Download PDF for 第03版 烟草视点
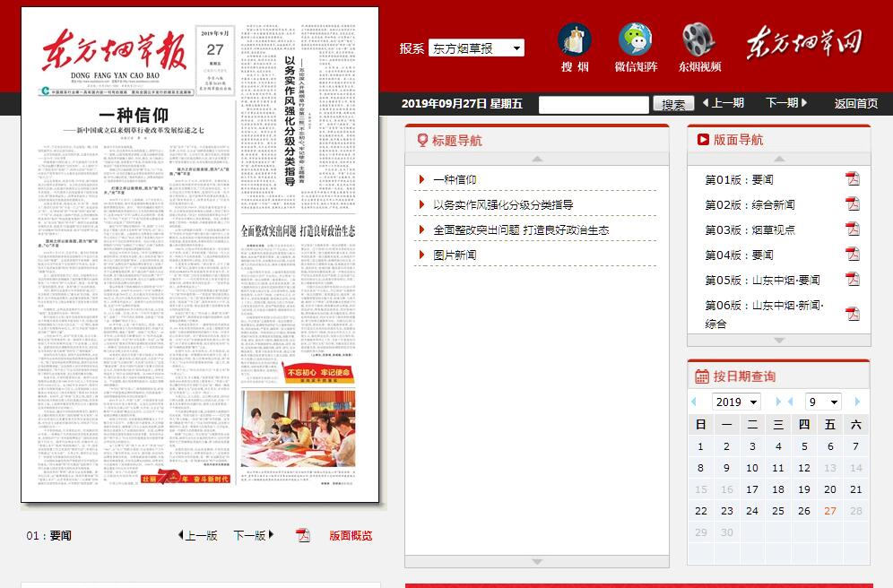893x588 pixels. click(852, 229)
